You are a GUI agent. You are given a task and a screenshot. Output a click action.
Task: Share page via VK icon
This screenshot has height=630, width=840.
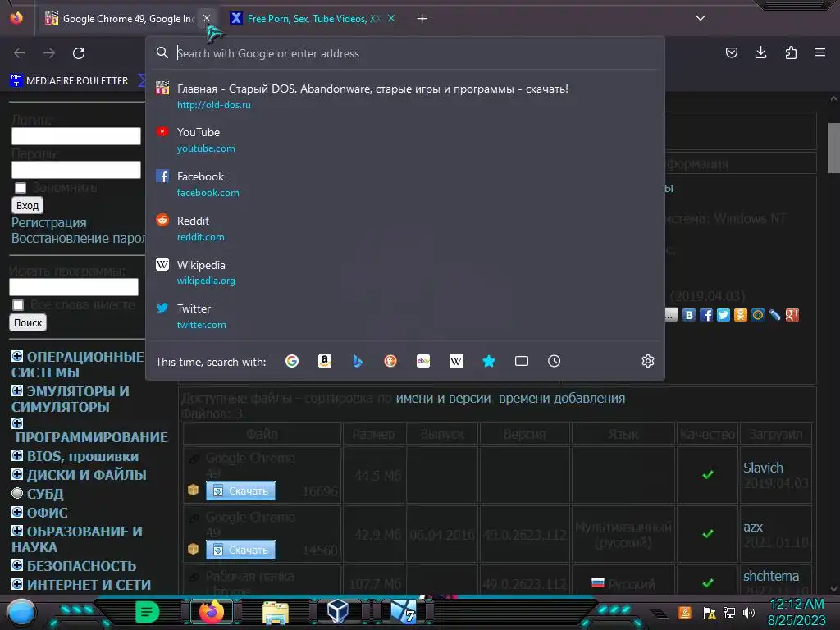click(689, 315)
